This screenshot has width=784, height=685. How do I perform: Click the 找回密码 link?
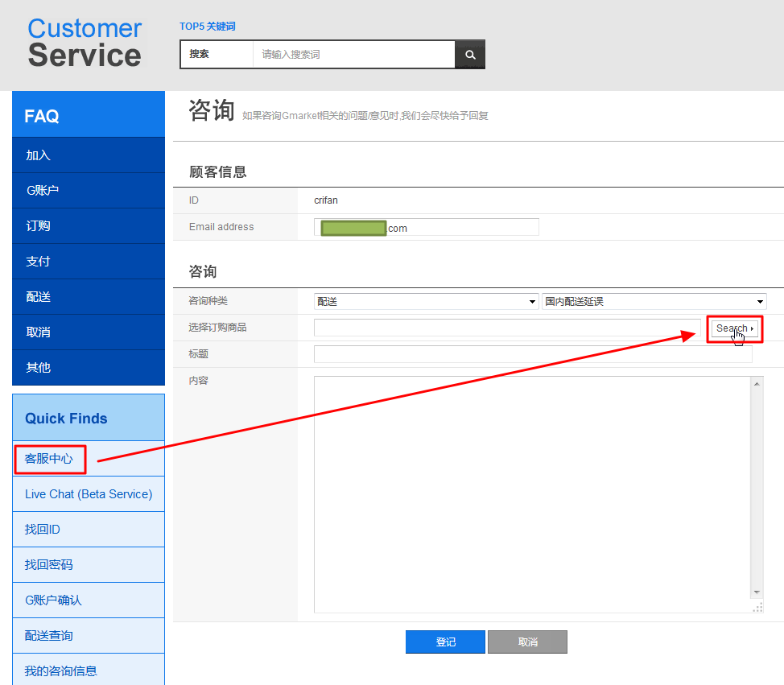[49, 565]
